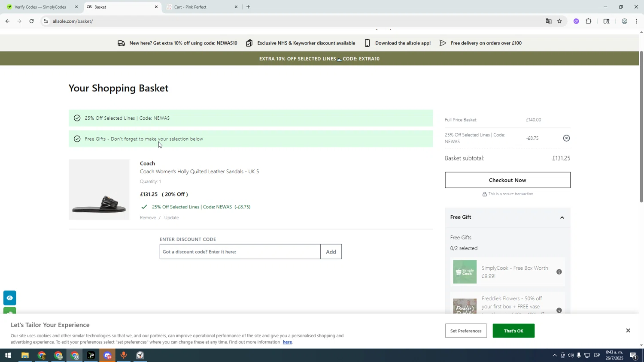This screenshot has height=362, width=644.
Task: Open Coach Women's Holly Quilted Leather Sandals link
Action: tap(199, 172)
